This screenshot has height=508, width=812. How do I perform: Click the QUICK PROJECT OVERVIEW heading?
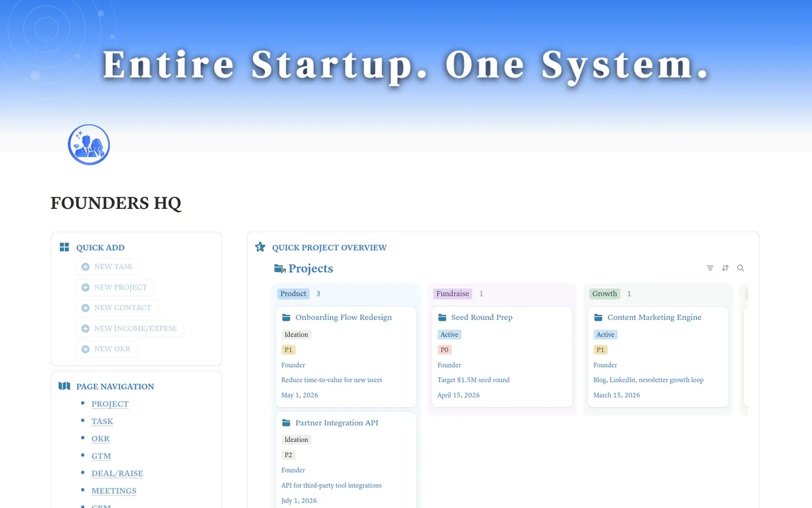point(329,248)
